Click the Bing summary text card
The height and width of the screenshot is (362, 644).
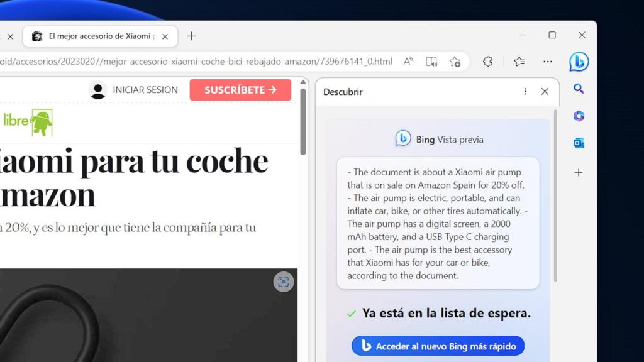(438, 223)
